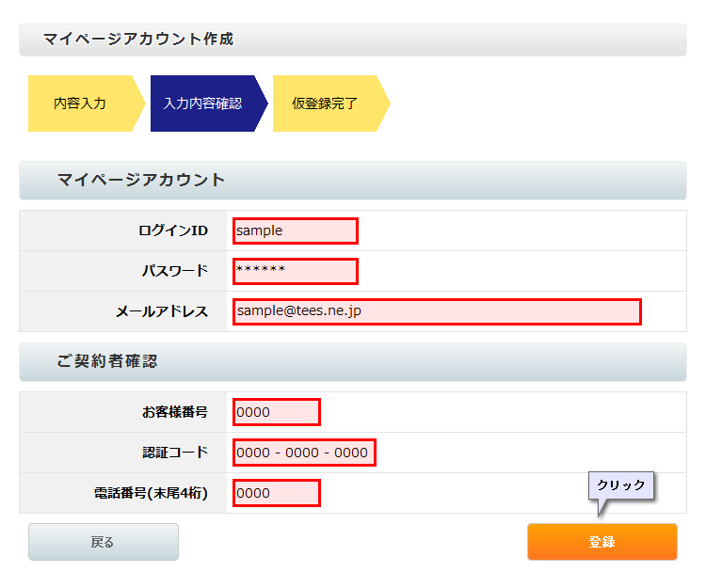Viewport: 706px width, 588px height.
Task: Click the パスワード field with asterisks
Action: tap(296, 271)
